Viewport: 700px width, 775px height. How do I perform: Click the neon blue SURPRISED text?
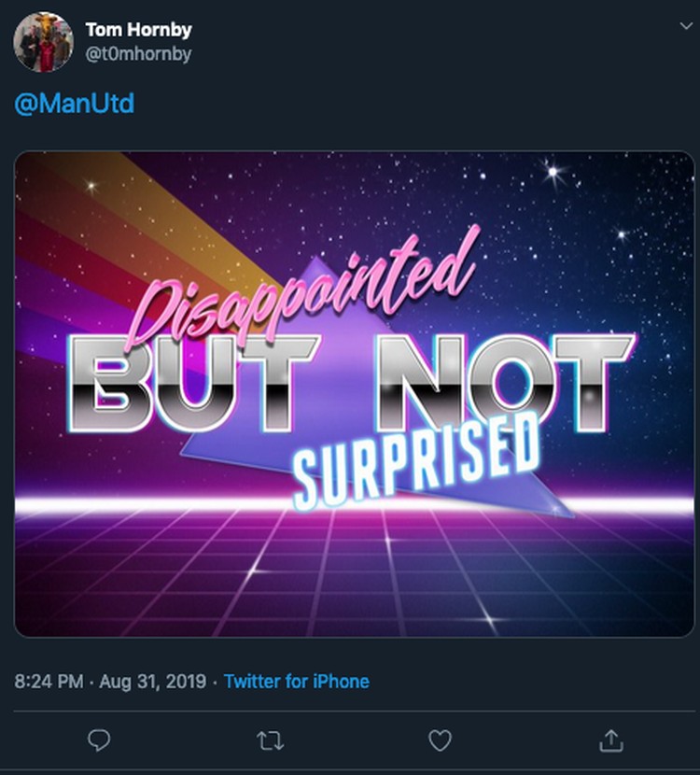click(x=416, y=462)
